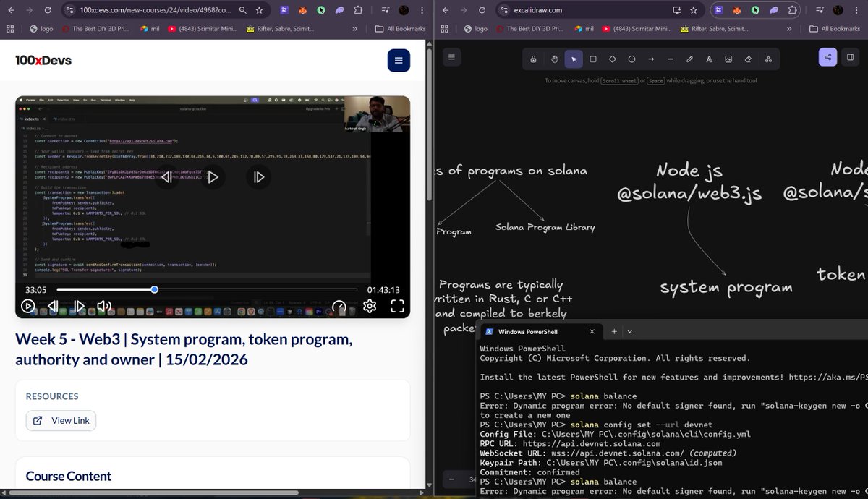The height and width of the screenshot is (499, 868).
Task: Open the 100xDevs blue hamburger menu
Action: 399,60
